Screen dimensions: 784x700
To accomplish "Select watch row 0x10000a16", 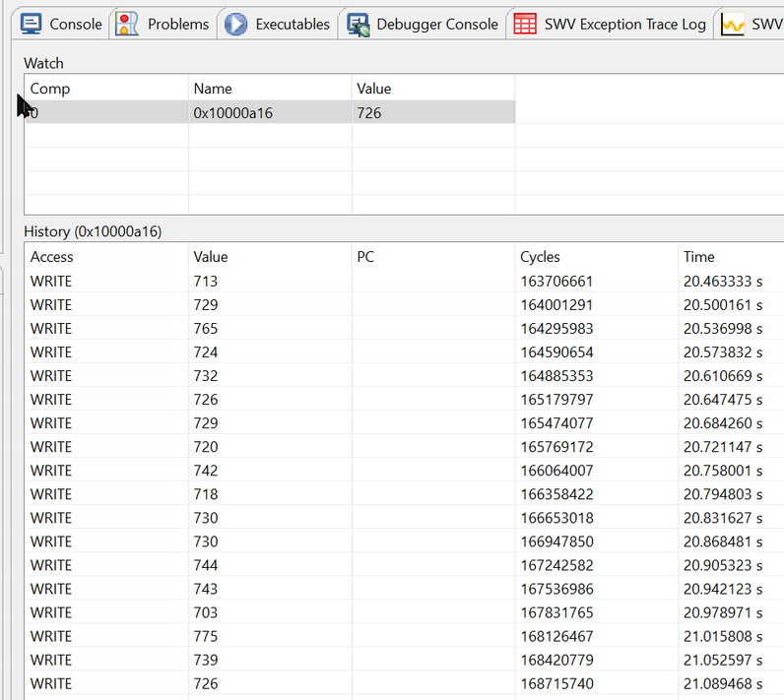I will point(270,112).
